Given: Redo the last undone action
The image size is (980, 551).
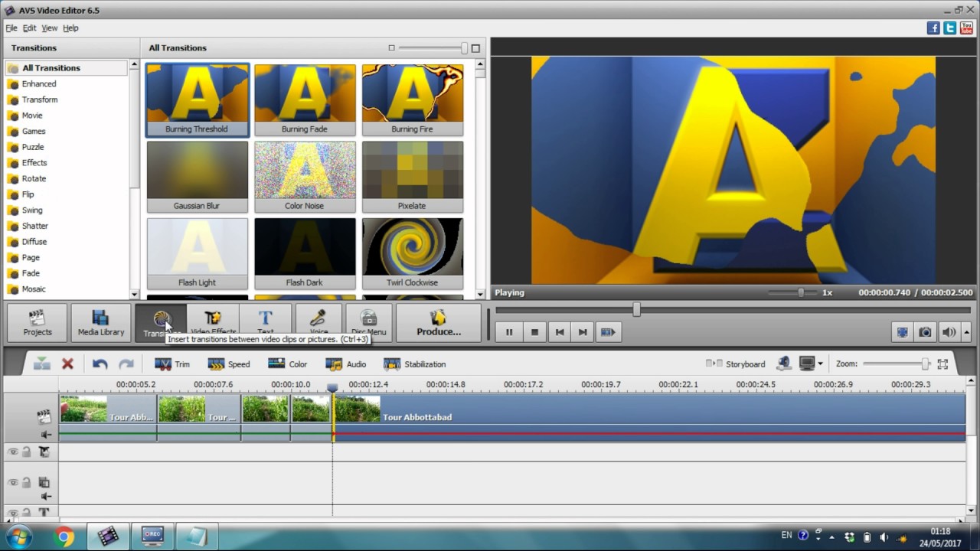Looking at the screenshot, I should (126, 364).
